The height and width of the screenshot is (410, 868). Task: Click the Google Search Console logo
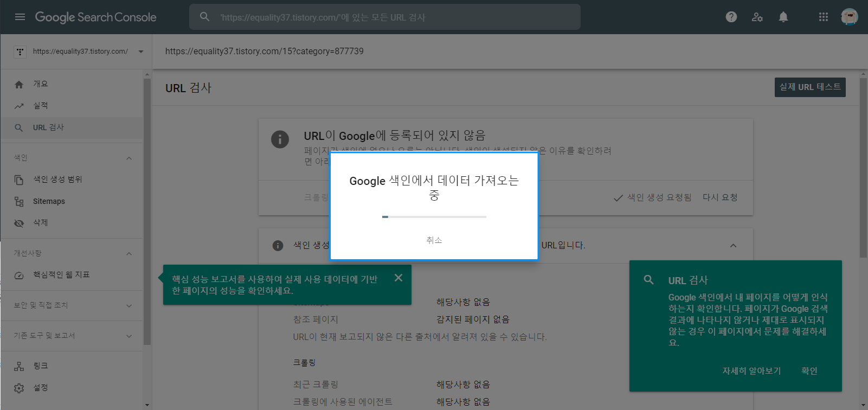96,17
